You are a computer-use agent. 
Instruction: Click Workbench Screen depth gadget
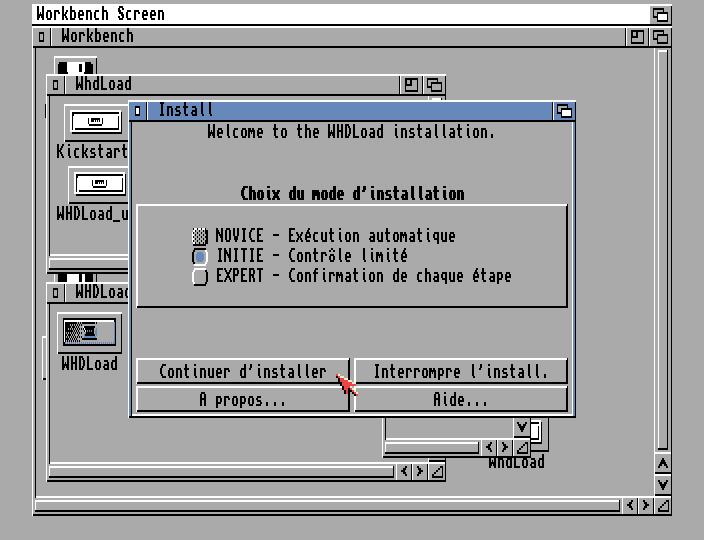(660, 15)
